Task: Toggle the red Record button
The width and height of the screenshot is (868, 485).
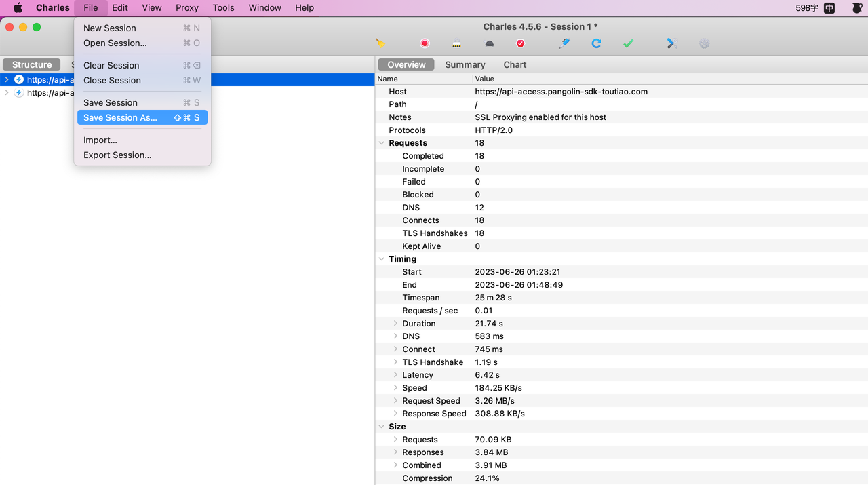Action: [x=425, y=43]
